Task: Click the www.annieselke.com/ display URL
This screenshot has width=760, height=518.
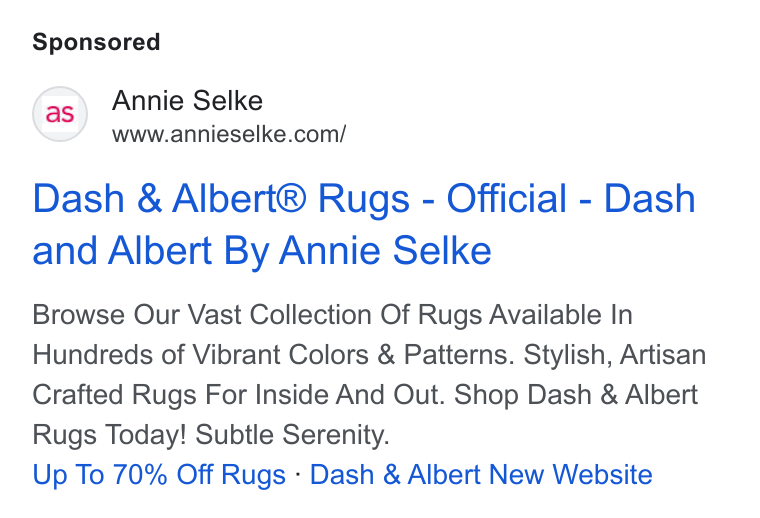Action: click(x=229, y=134)
